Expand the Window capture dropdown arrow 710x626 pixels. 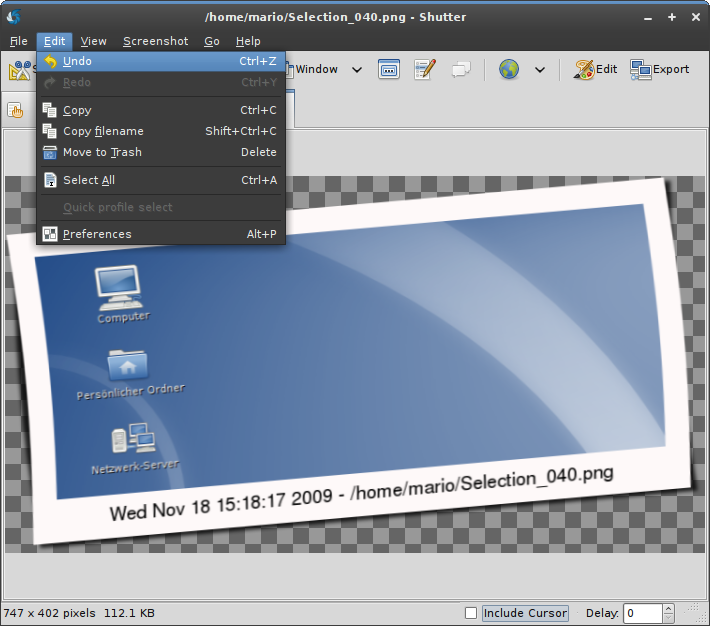click(x=356, y=70)
